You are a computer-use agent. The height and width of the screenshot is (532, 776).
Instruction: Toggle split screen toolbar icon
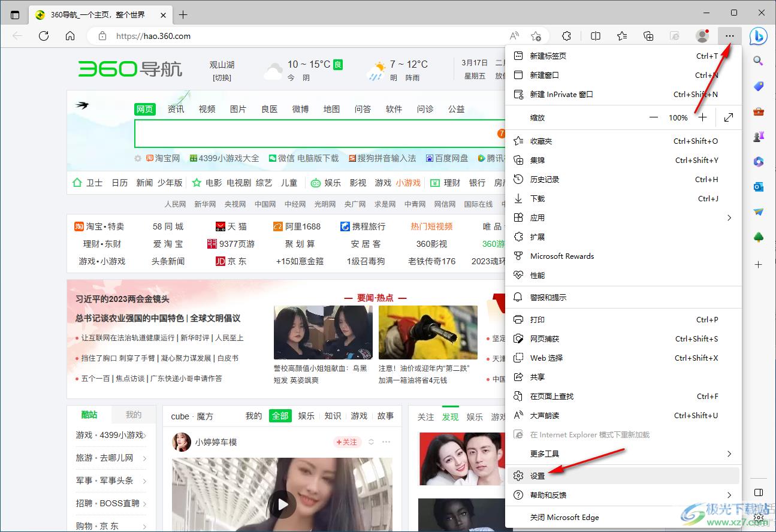(x=596, y=36)
